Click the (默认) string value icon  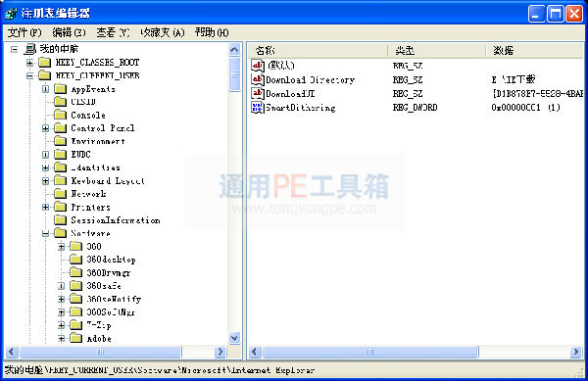pos(258,66)
